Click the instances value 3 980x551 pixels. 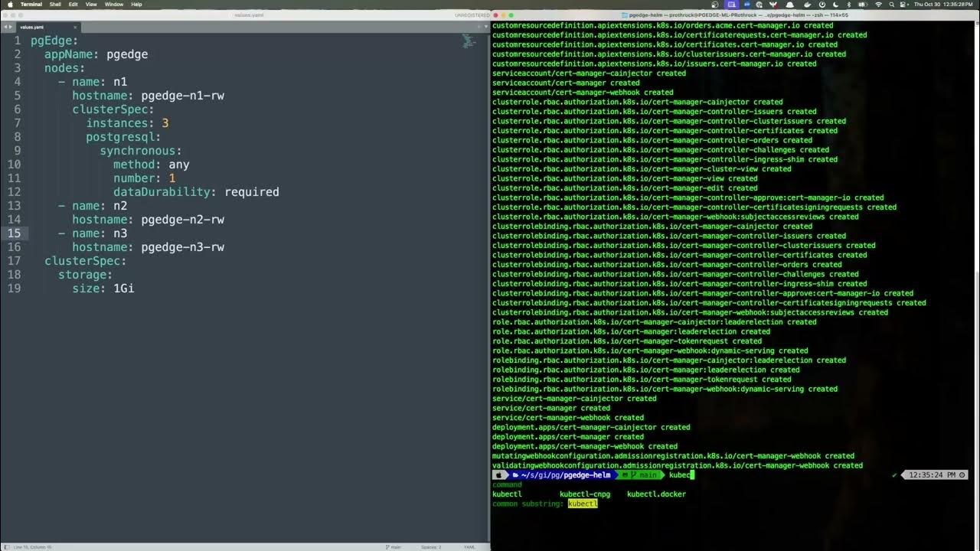click(x=165, y=123)
